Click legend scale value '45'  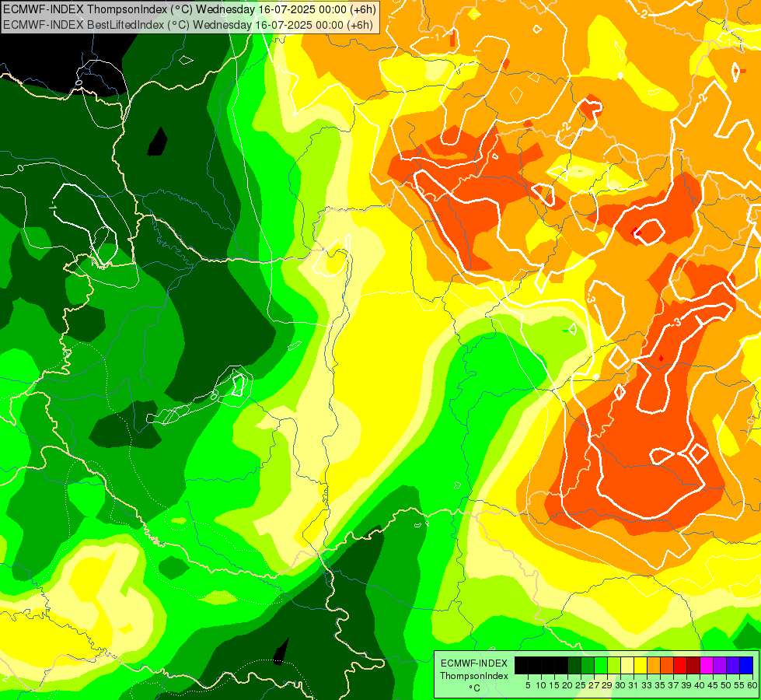click(x=714, y=685)
